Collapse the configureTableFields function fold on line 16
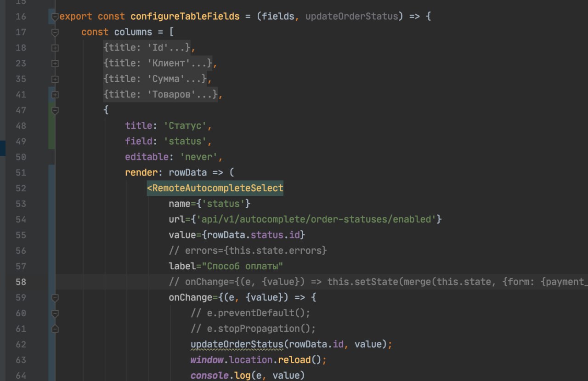 coord(55,17)
